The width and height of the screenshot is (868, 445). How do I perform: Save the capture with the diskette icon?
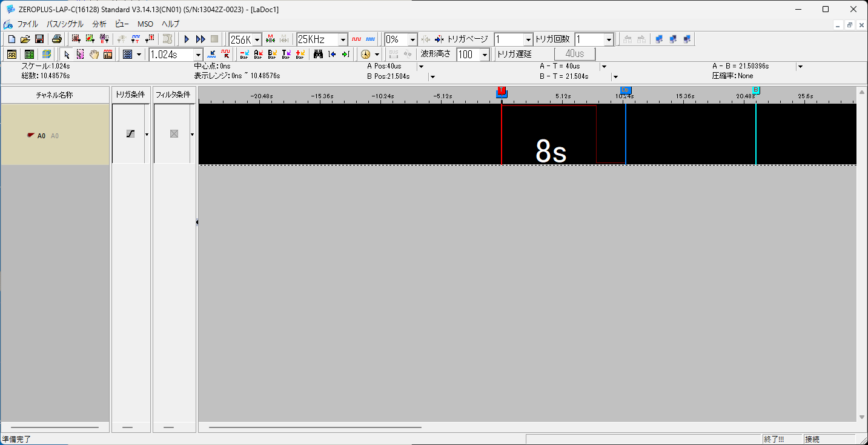[x=39, y=39]
